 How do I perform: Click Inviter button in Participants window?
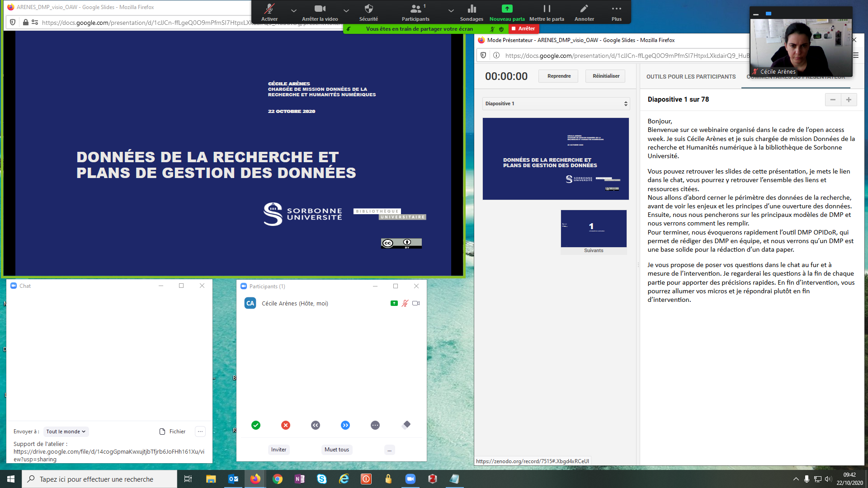click(x=278, y=450)
